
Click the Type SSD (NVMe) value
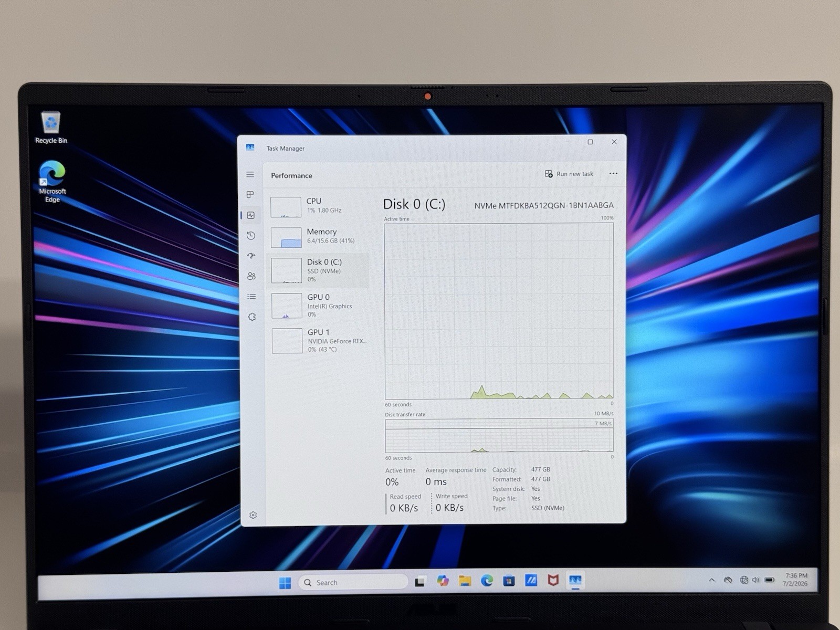[x=548, y=508]
